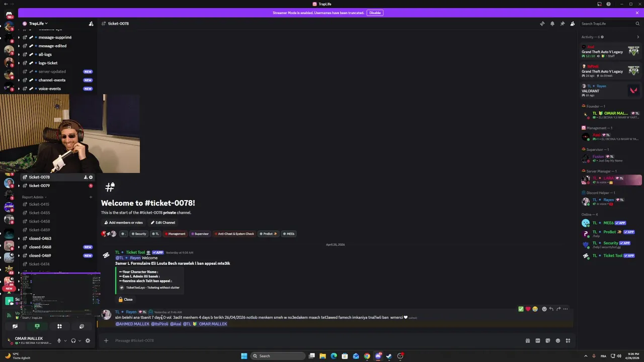Deafen with the headphones icon
Image resolution: width=644 pixels, height=362 pixels.
pyautogui.click(x=73, y=340)
